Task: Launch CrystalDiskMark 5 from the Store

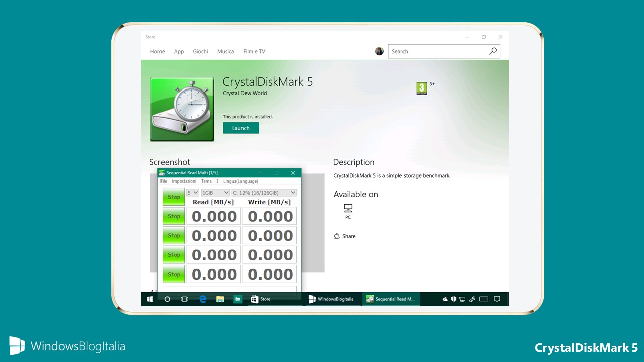Action: 241,128
